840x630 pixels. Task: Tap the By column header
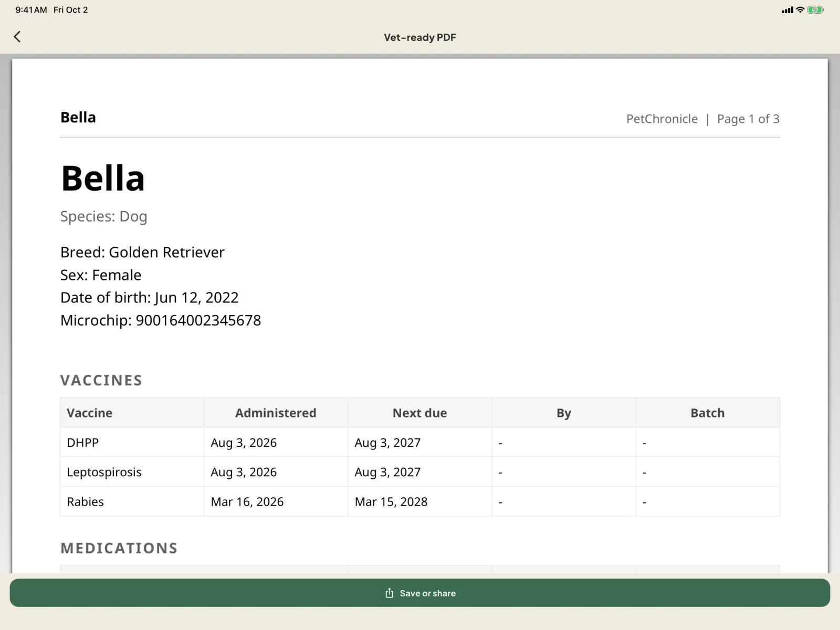pos(564,413)
